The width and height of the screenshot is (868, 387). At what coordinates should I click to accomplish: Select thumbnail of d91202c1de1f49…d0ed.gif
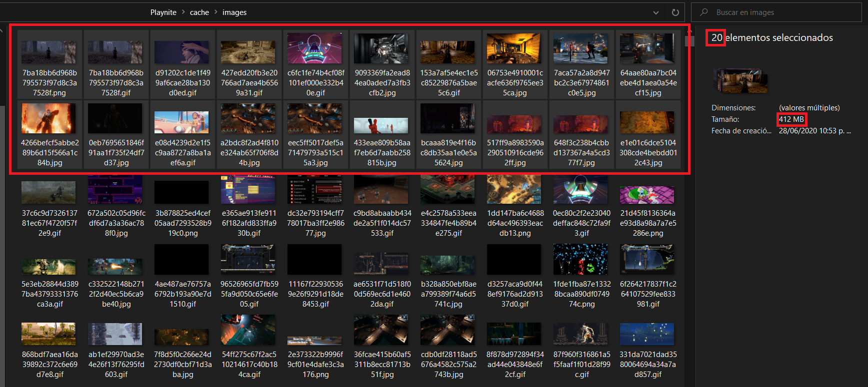pos(182,52)
